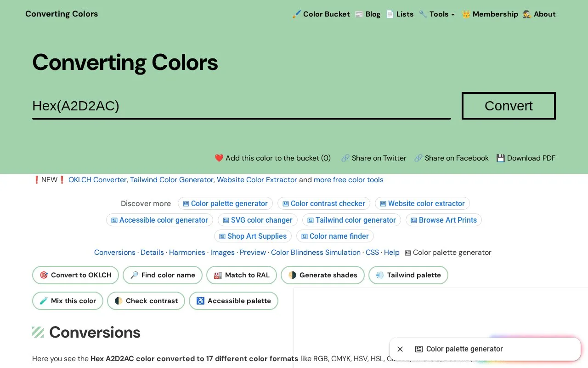Share this color on Twitter
The width and height of the screenshot is (588, 368).
tap(373, 158)
